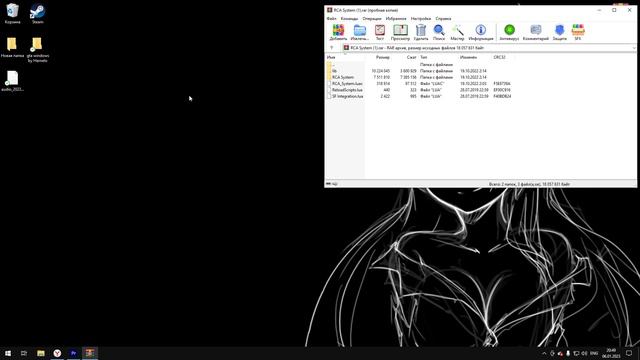The image size is (640, 360).
Task: Select the audio file on the desktop
Action: pyautogui.click(x=12, y=81)
